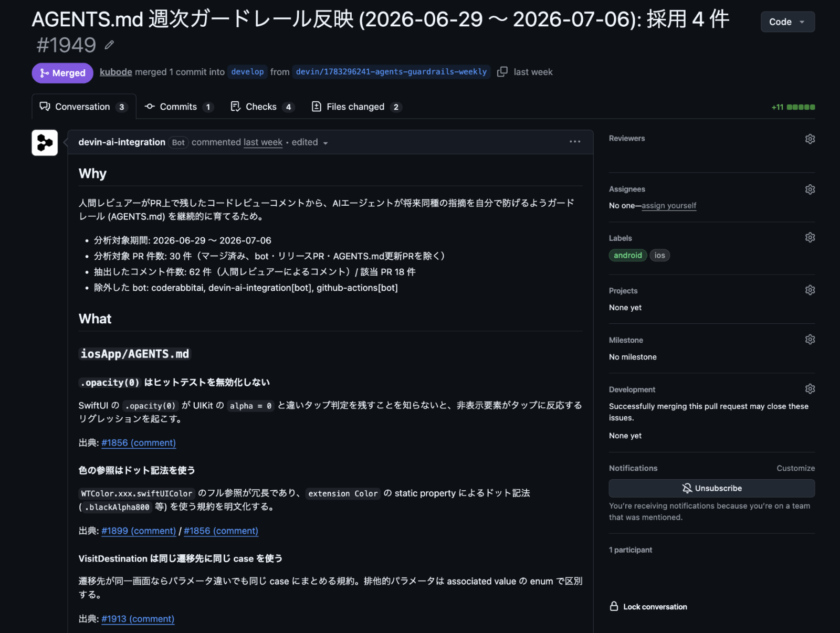Click the 'VisitDestination は同じ遷移先に同じ case を使う' heading
Viewport: 840px width, 633px height.
pyautogui.click(x=181, y=558)
